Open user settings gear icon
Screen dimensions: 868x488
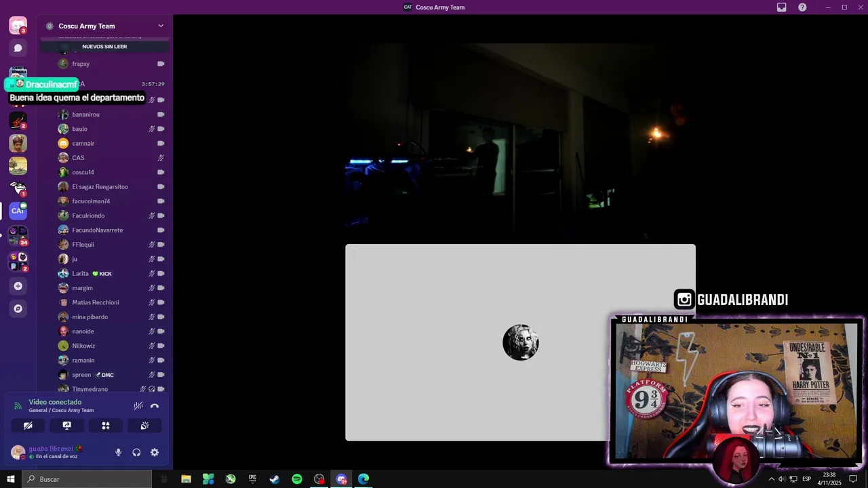(155, 453)
